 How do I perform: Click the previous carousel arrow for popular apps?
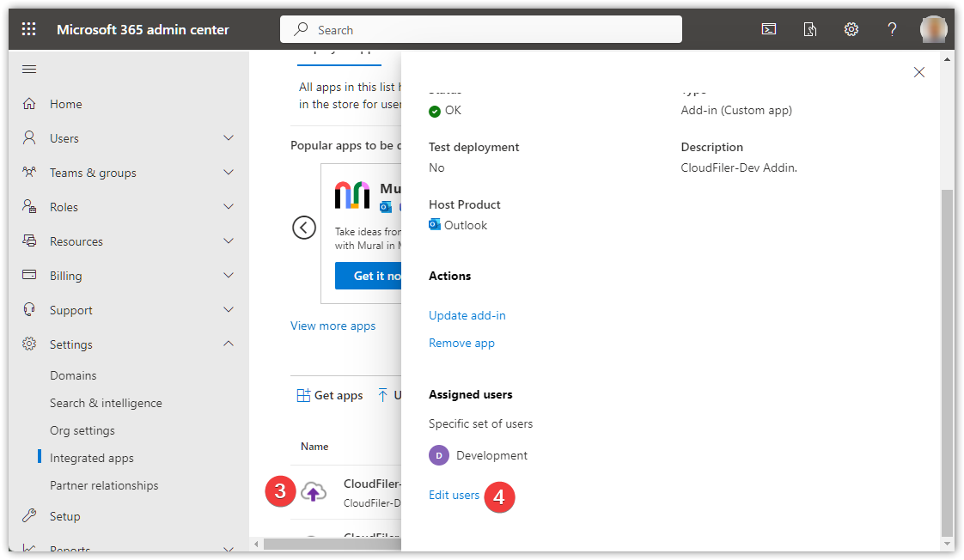303,228
